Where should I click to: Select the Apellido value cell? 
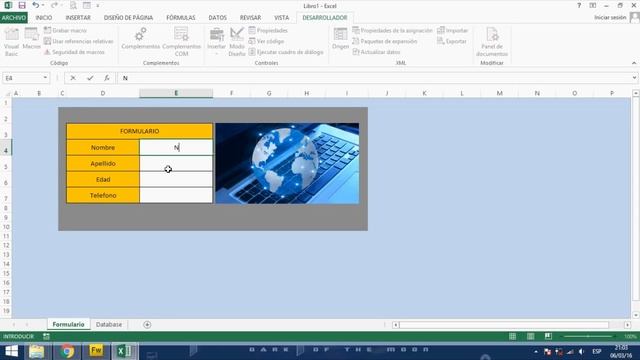[176, 163]
